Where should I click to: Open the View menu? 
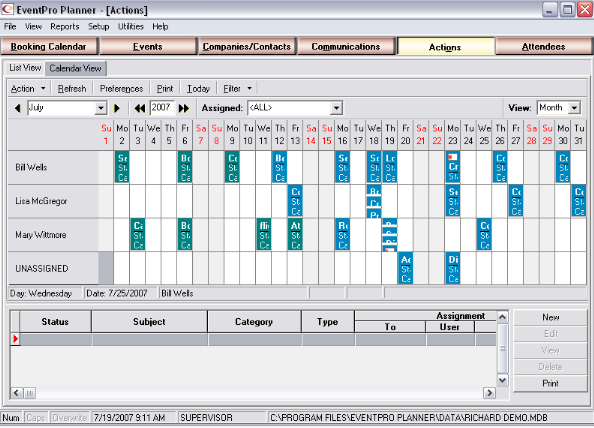[x=33, y=27]
